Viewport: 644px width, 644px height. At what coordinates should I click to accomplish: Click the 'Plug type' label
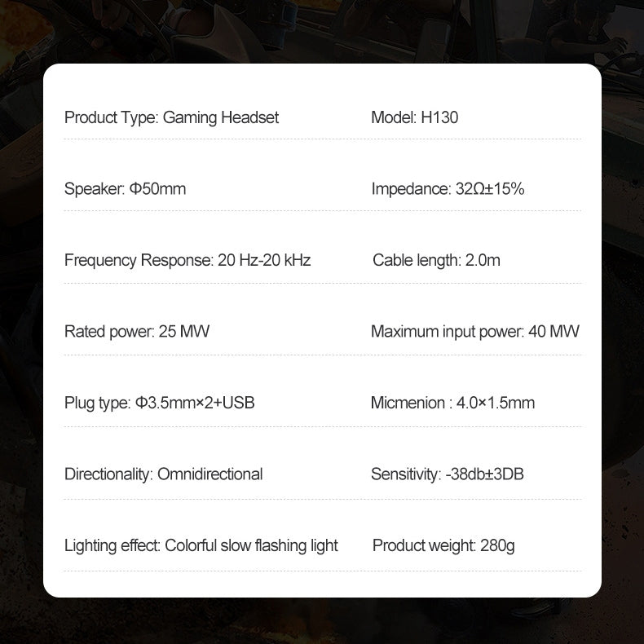[97, 403]
